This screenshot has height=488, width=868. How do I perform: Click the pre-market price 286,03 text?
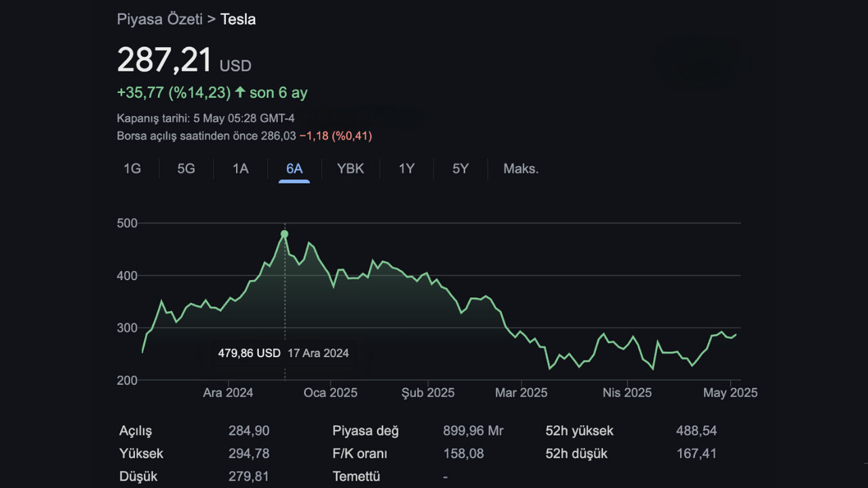pyautogui.click(x=278, y=136)
